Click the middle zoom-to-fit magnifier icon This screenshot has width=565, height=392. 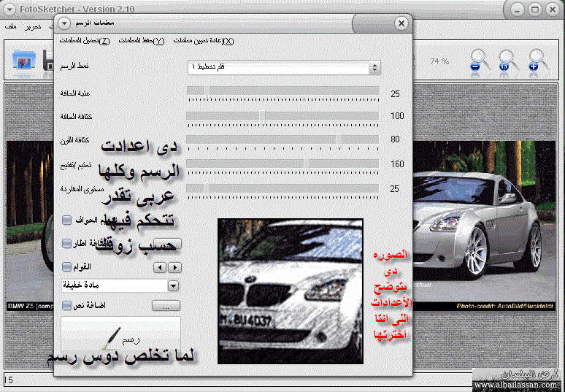pyautogui.click(x=508, y=61)
